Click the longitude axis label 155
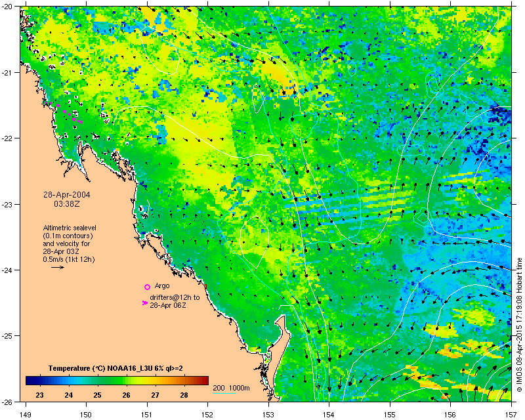Viewport: 525px width, 420px height. [x=390, y=415]
